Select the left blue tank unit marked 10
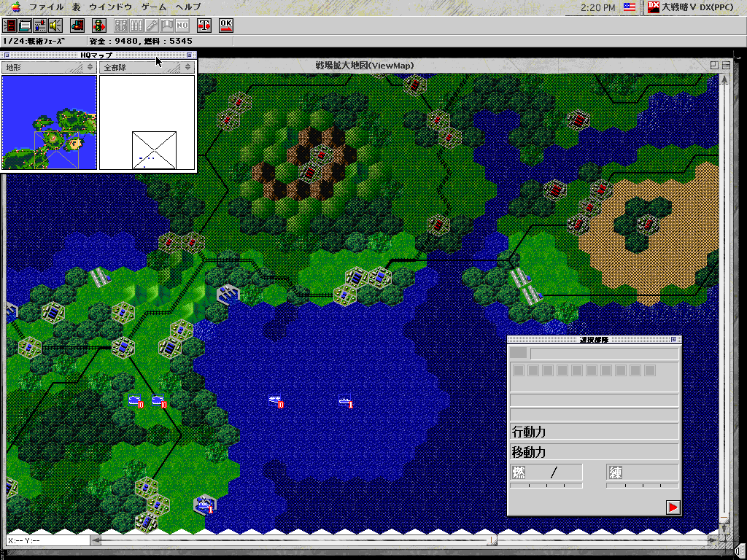 pos(136,401)
